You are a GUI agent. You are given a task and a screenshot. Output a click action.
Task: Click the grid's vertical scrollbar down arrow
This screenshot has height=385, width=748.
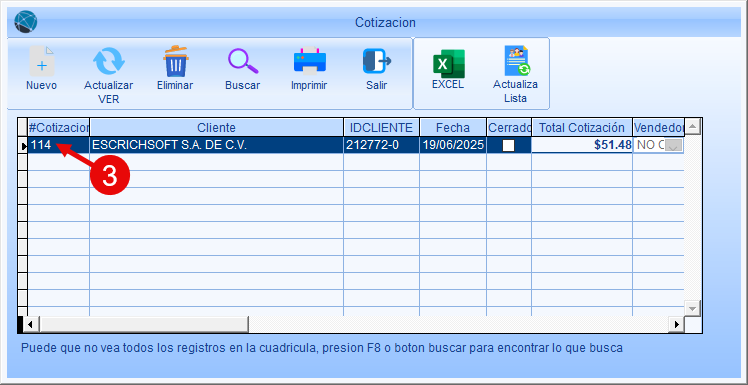(x=693, y=308)
